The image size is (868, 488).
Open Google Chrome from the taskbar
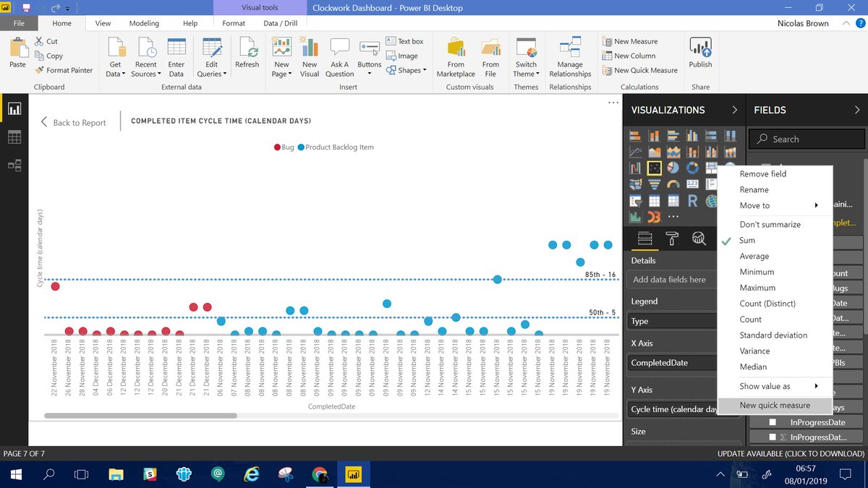[x=319, y=474]
